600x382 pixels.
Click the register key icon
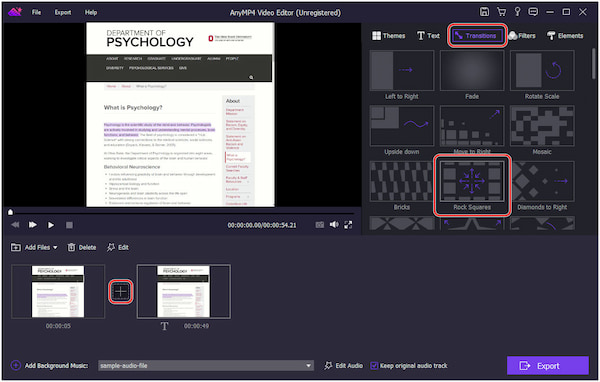pyautogui.click(x=517, y=12)
